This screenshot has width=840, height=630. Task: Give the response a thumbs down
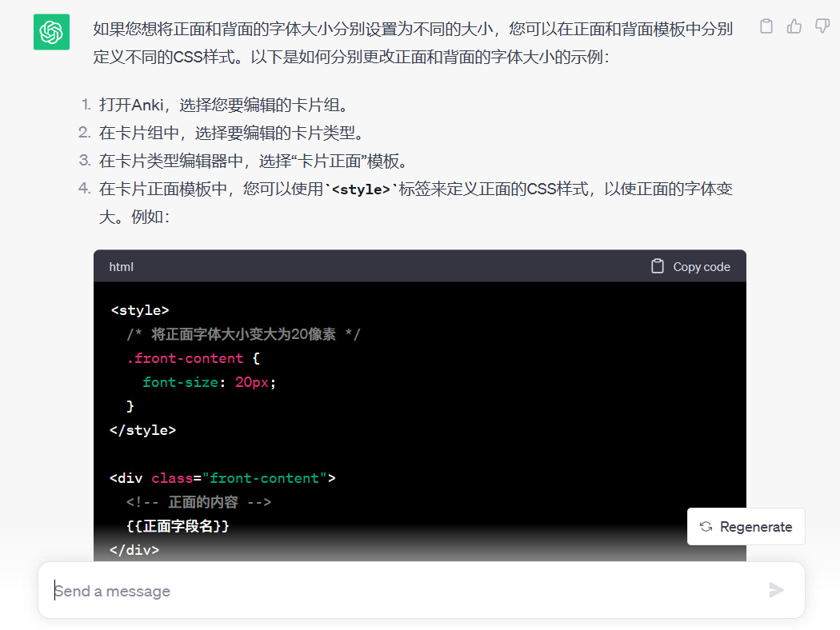click(x=822, y=26)
